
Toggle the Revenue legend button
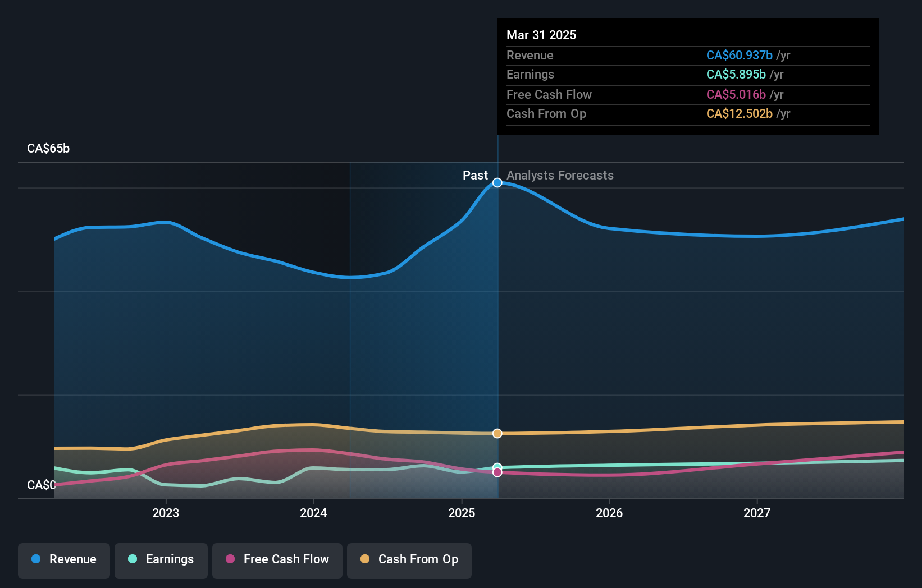point(64,561)
